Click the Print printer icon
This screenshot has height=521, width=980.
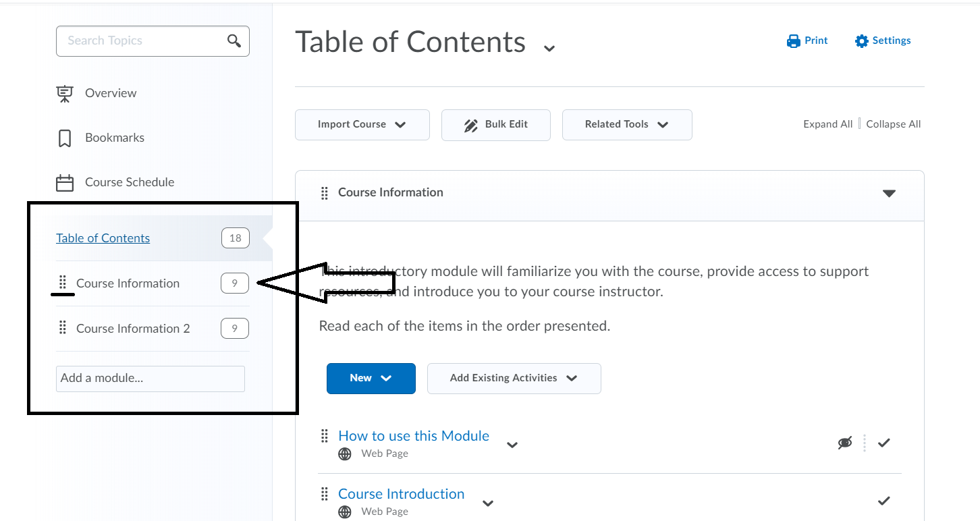tap(794, 41)
